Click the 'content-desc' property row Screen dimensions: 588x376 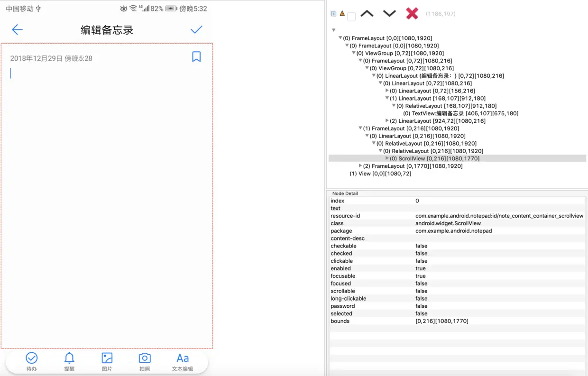(457, 238)
